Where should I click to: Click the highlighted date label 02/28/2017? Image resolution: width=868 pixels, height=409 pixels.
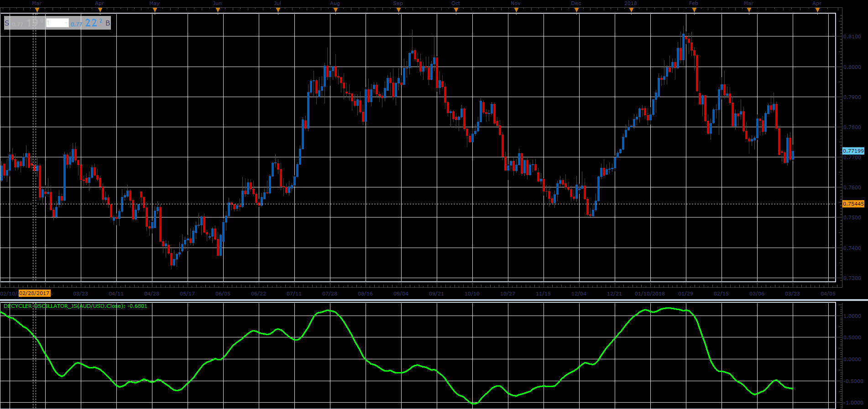(35, 293)
